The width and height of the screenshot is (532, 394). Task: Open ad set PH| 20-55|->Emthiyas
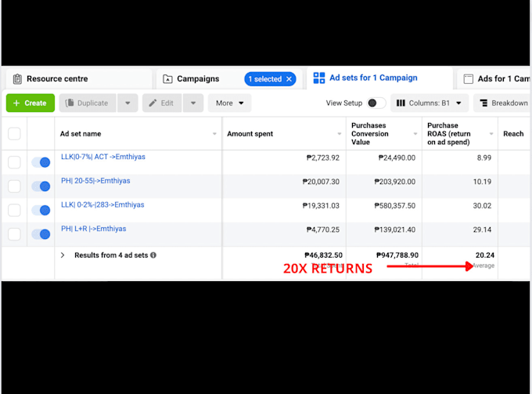coord(95,181)
